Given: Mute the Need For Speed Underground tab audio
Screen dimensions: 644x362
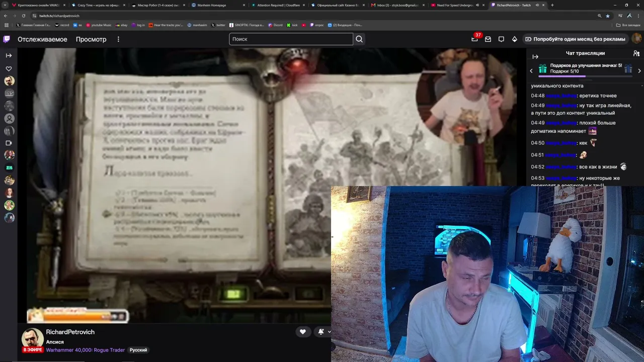Looking at the screenshot, I should tap(477, 5).
